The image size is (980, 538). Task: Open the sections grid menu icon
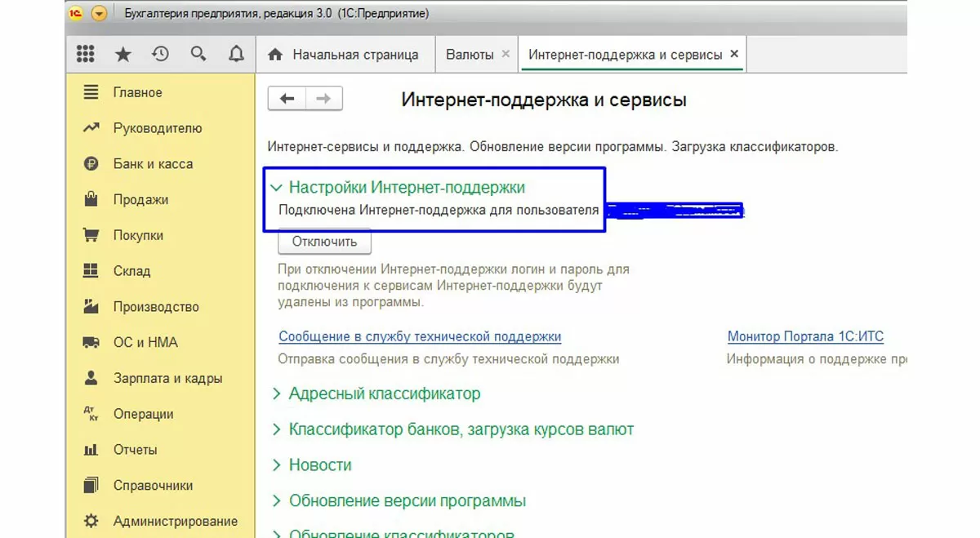85,55
